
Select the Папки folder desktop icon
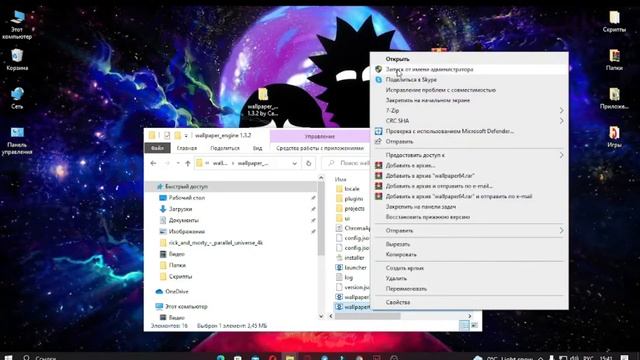pos(614,60)
